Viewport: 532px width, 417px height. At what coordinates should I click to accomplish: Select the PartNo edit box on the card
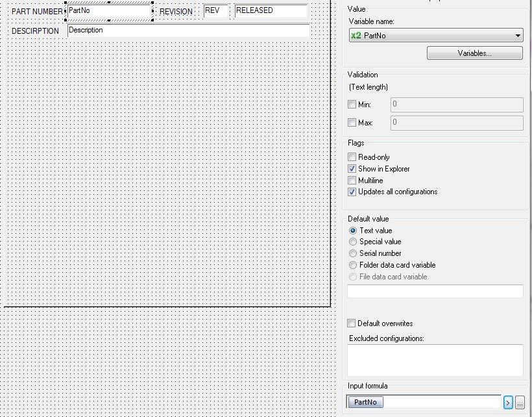tap(109, 11)
